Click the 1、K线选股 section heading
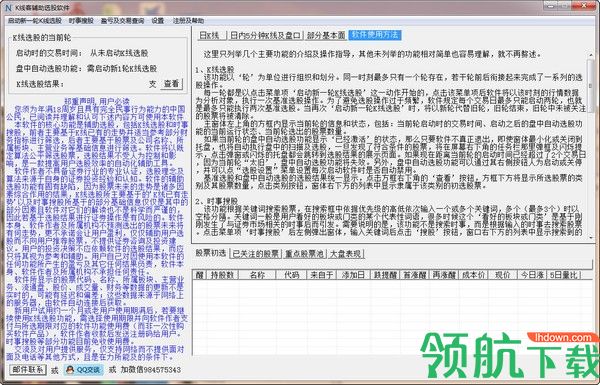 (215, 70)
